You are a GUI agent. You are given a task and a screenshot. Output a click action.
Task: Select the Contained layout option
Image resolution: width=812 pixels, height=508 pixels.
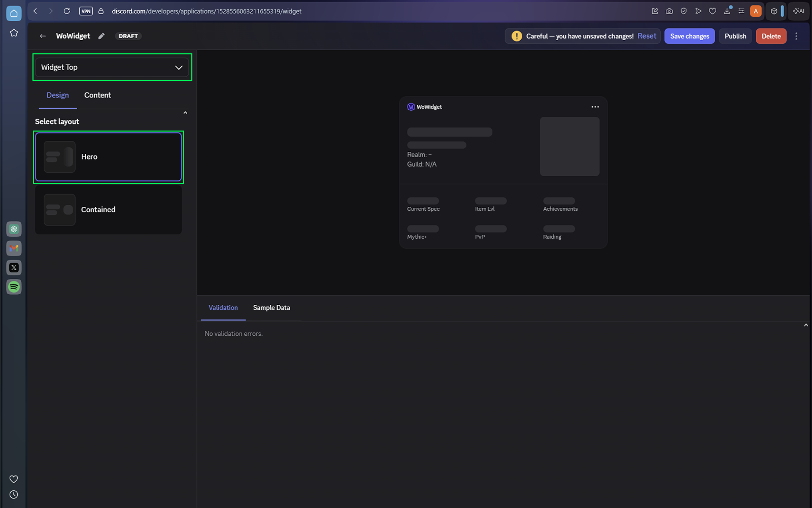109,210
